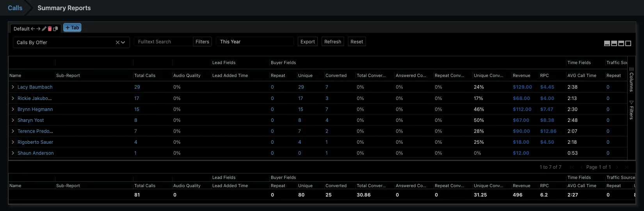The image size is (644, 211).
Task: Sort by the AVG Call Time header
Action: click(582, 75)
